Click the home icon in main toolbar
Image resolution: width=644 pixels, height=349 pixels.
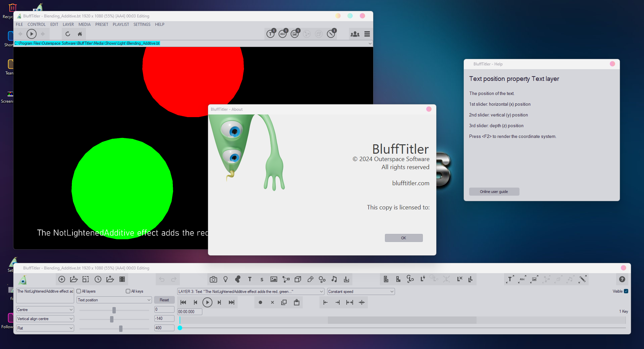pyautogui.click(x=80, y=34)
